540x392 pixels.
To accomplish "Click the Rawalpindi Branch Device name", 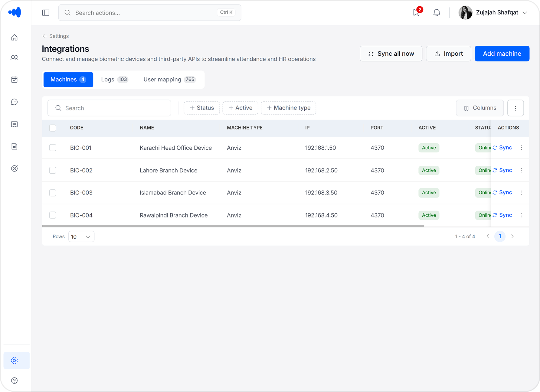I will 174,215.
